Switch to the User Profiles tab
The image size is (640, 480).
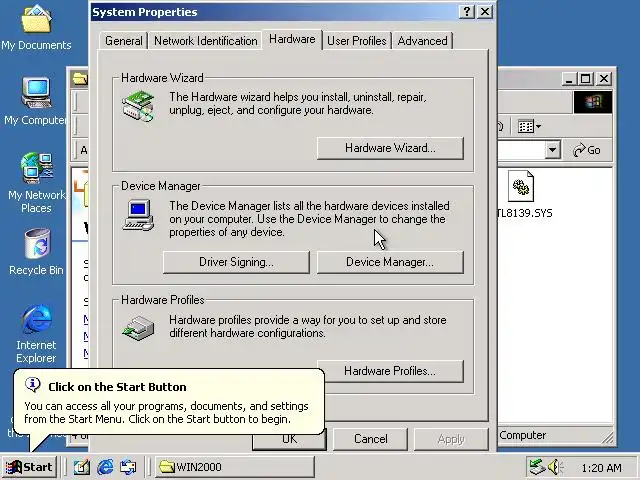tap(357, 41)
